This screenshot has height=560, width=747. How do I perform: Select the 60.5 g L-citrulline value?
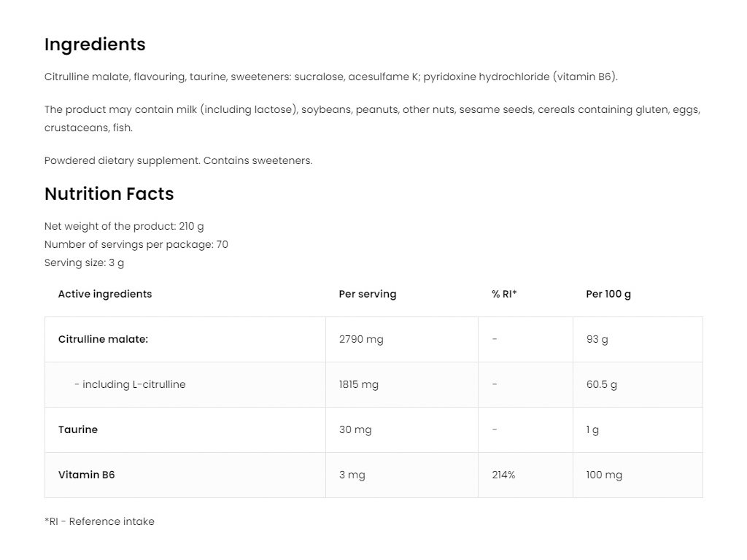pyautogui.click(x=601, y=384)
